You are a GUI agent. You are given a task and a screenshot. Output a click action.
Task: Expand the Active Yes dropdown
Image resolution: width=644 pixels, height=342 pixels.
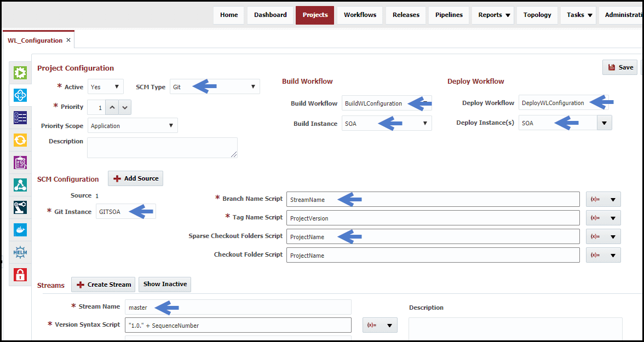(106, 86)
